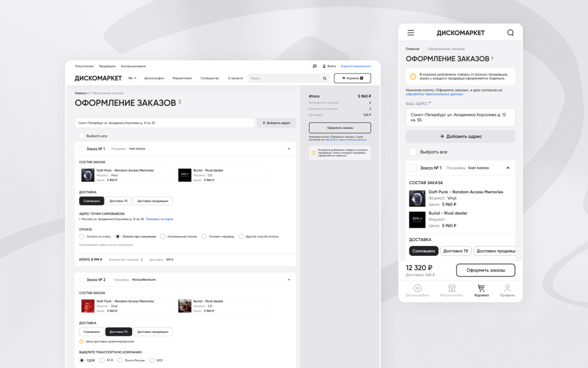588x368 pixels.
Task: Go to Маркетплейс in main navigation
Action: coord(182,78)
